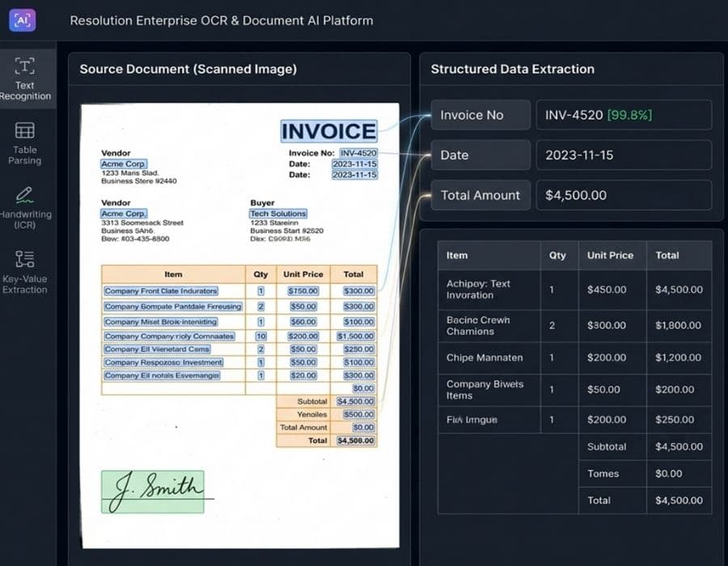
Task: Open the Table Parsing icon
Action: [x=25, y=130]
